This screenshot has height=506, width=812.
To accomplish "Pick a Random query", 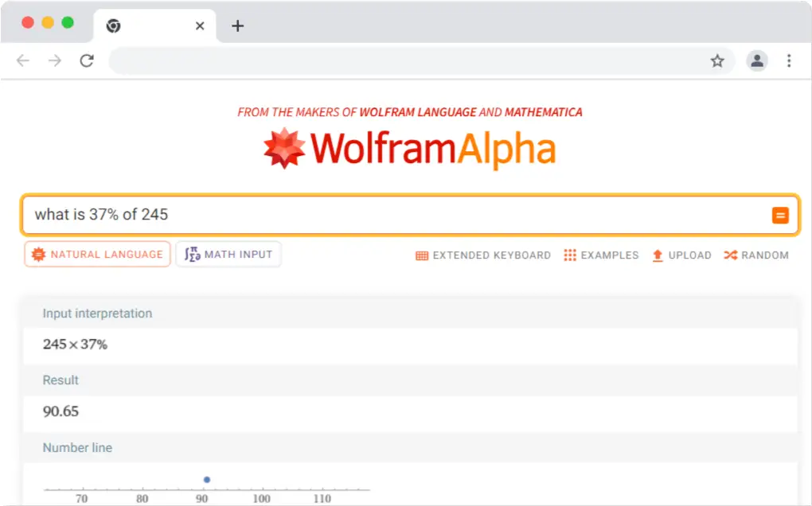I will [x=756, y=255].
